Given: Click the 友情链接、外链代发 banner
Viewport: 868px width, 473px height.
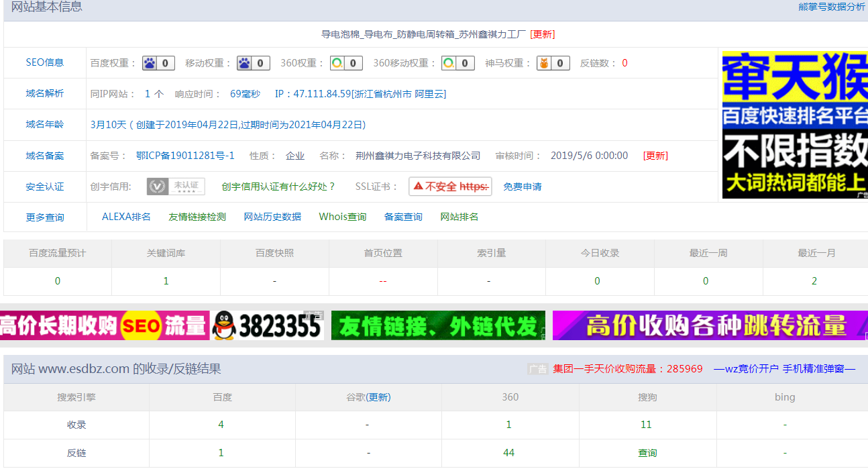Looking at the screenshot, I should click(438, 325).
